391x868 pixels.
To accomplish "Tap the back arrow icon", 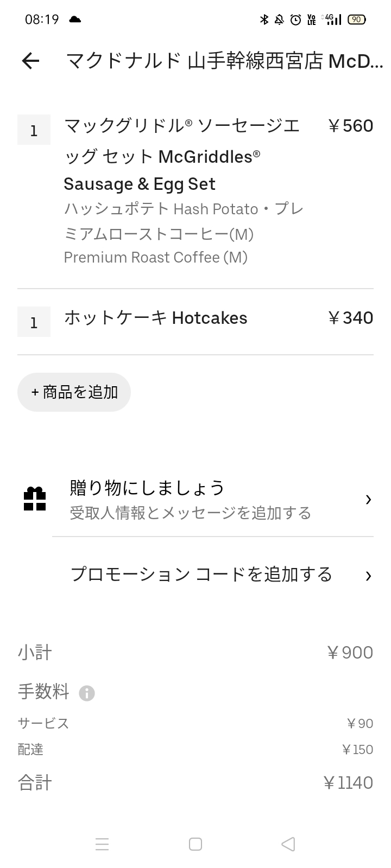I will [x=31, y=61].
